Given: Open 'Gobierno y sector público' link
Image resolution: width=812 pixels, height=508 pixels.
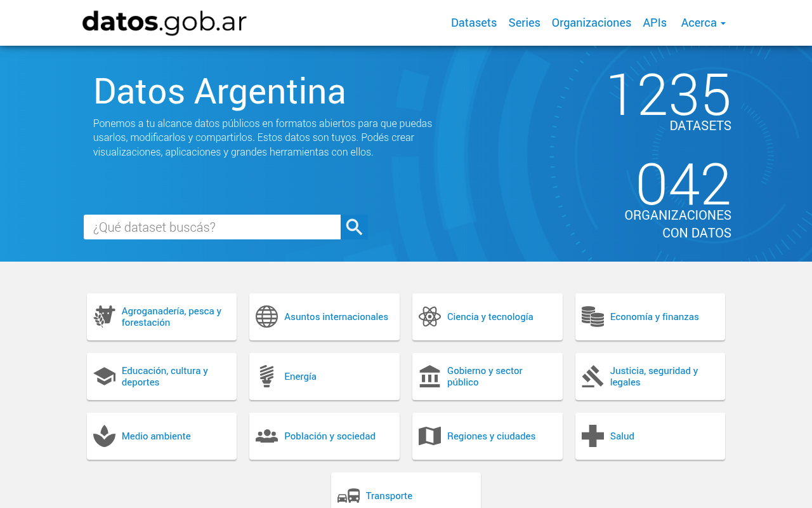Looking at the screenshot, I should click(485, 377).
